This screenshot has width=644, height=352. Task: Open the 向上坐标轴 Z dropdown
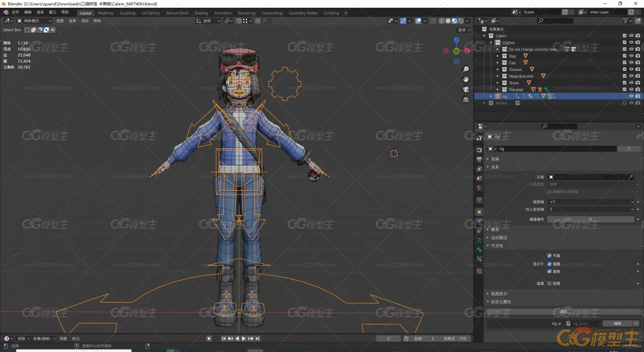(x=591, y=209)
